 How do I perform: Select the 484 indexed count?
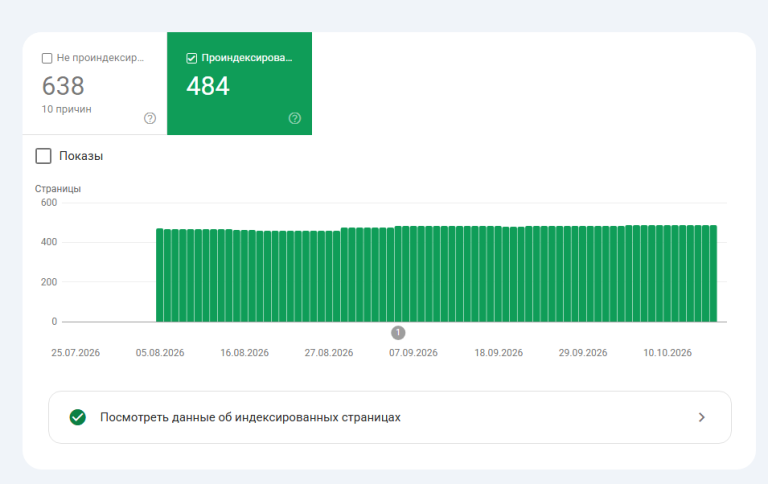pos(208,86)
